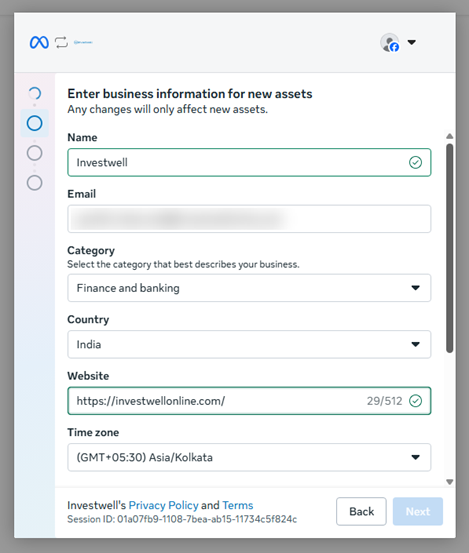Click the Back button
The width and height of the screenshot is (469, 553).
pyautogui.click(x=361, y=511)
